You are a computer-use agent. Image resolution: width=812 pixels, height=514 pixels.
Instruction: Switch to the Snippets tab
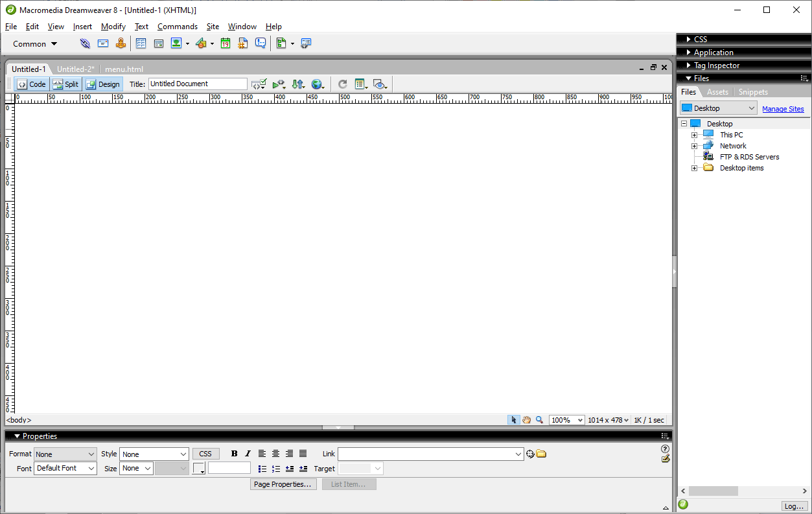tap(753, 92)
